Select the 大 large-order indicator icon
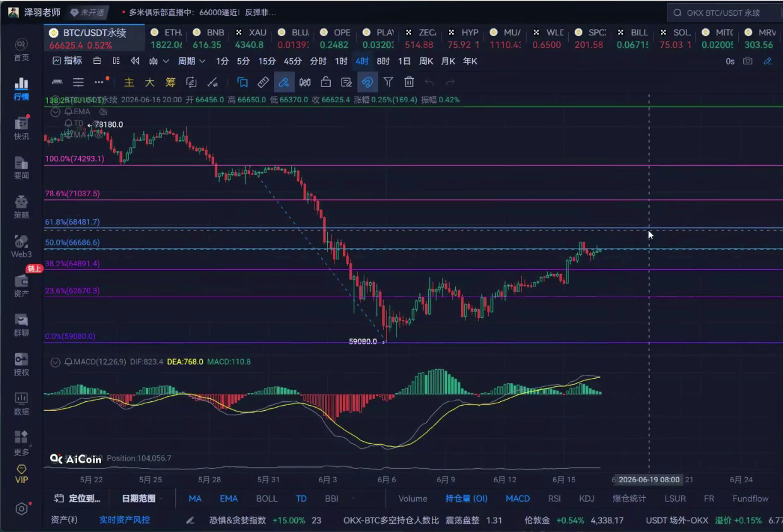 (150, 82)
